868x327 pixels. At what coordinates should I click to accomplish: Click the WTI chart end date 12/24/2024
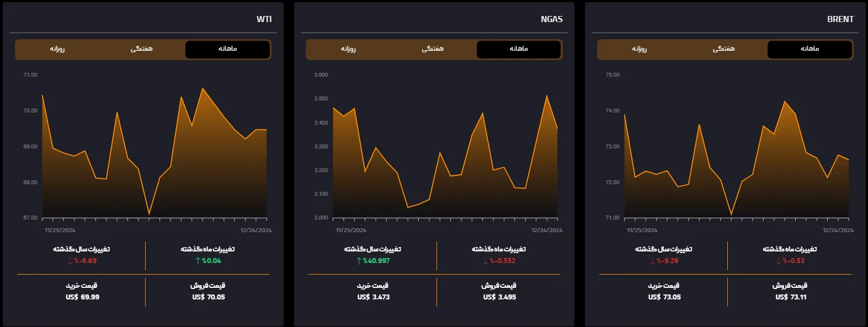tap(256, 230)
